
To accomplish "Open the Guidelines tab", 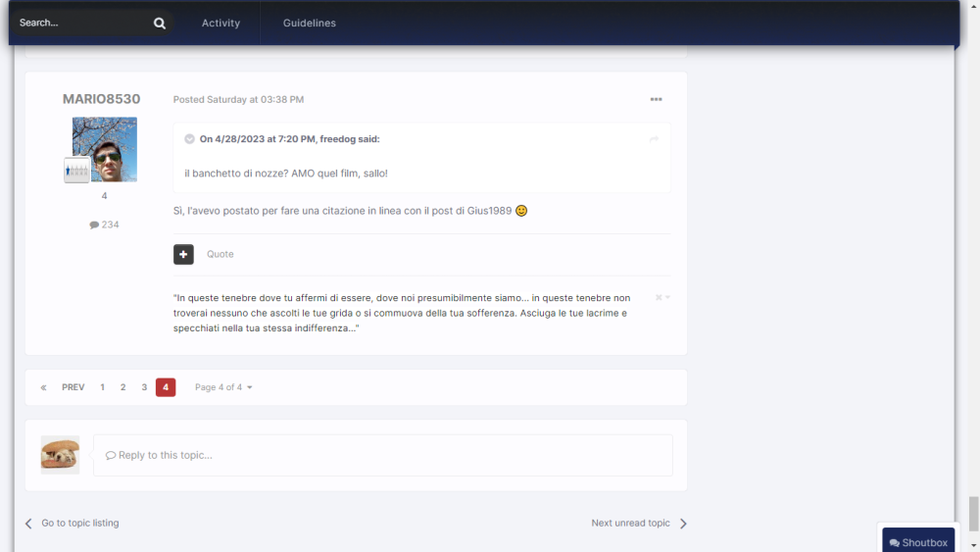I will (310, 24).
